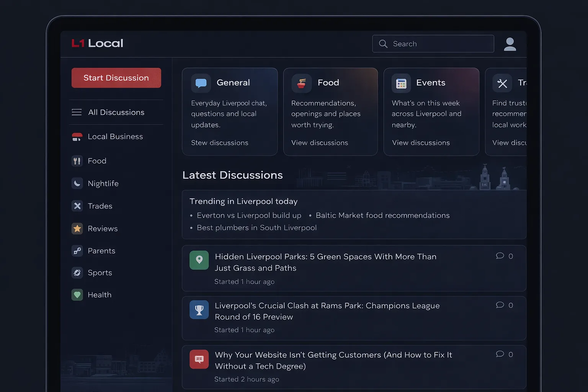The height and width of the screenshot is (392, 588).
Task: Select the Health sidebar category
Action: point(100,295)
